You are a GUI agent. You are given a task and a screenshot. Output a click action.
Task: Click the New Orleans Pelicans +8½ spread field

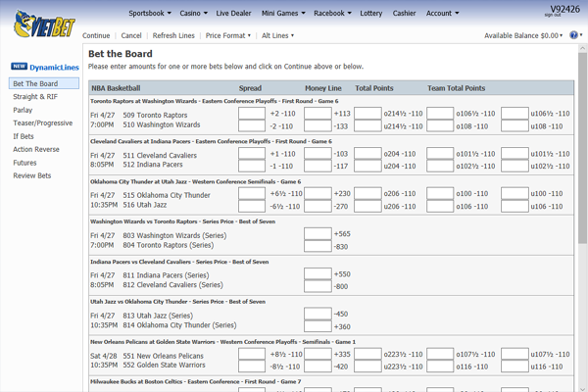252,354
